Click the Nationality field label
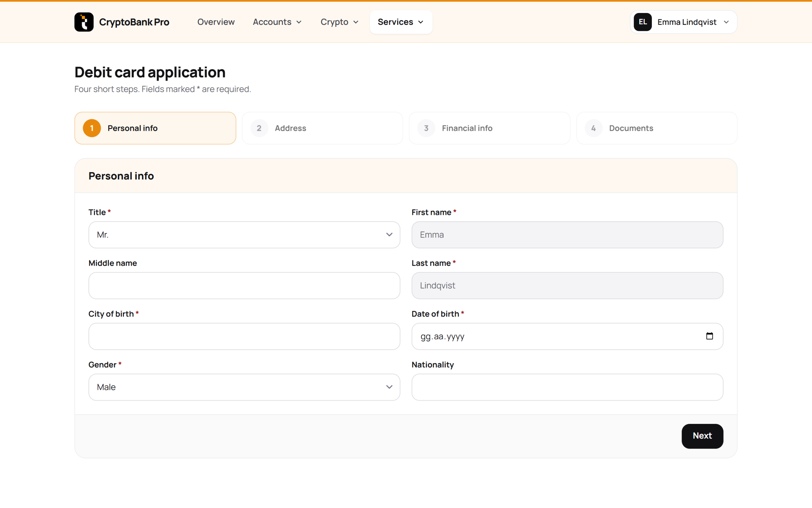Image resolution: width=812 pixels, height=508 pixels. (433, 364)
